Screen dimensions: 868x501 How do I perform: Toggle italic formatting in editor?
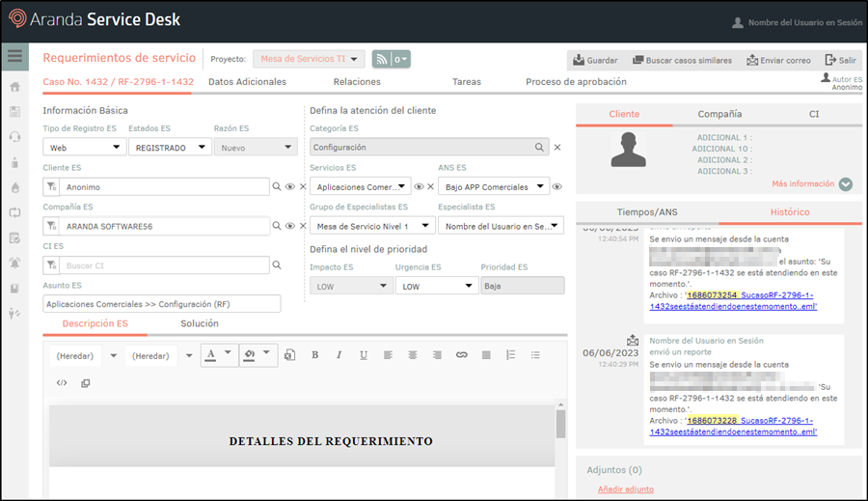pyautogui.click(x=339, y=355)
